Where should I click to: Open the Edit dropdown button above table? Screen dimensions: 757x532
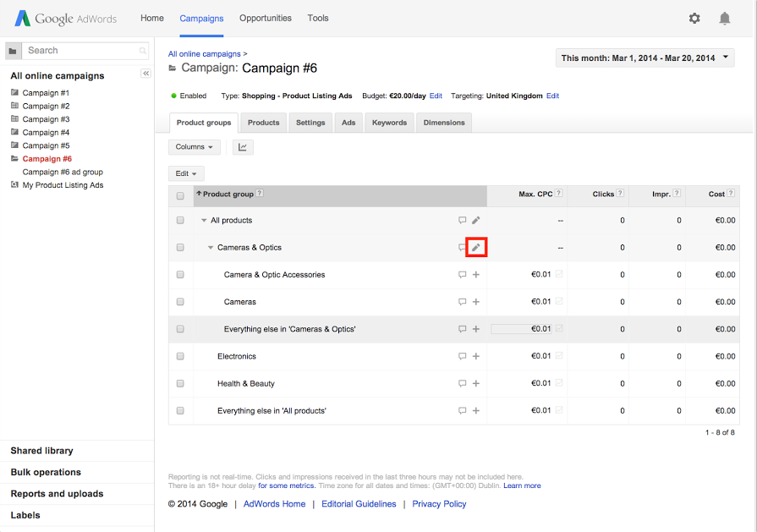tap(186, 173)
